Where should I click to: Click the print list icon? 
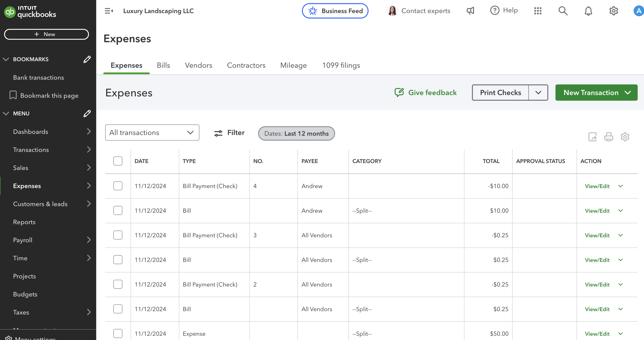608,137
